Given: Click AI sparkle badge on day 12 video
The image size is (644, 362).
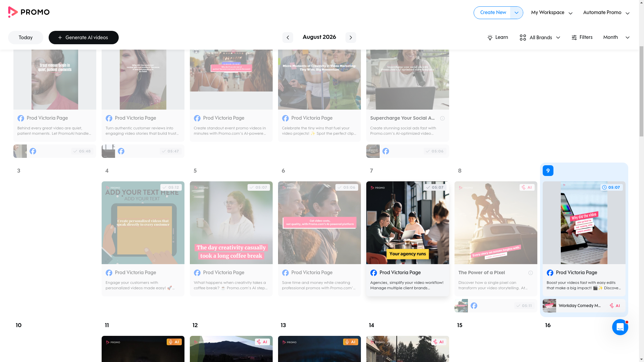Looking at the screenshot, I should (262, 342).
